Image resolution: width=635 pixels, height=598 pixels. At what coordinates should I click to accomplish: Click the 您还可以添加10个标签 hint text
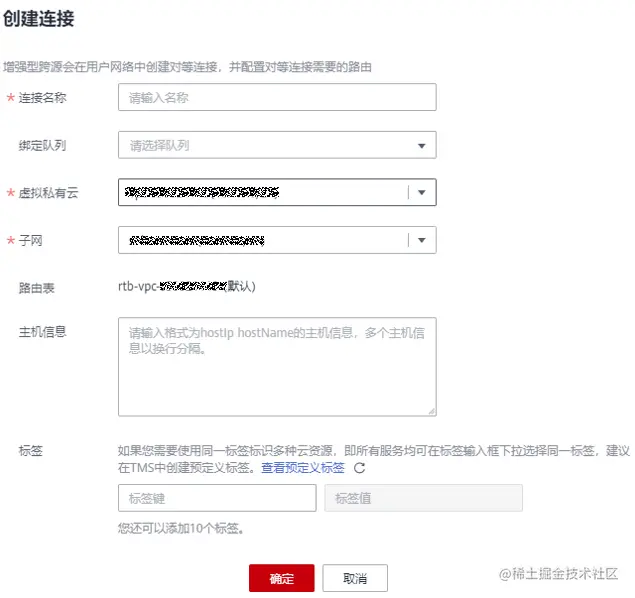pos(181,528)
